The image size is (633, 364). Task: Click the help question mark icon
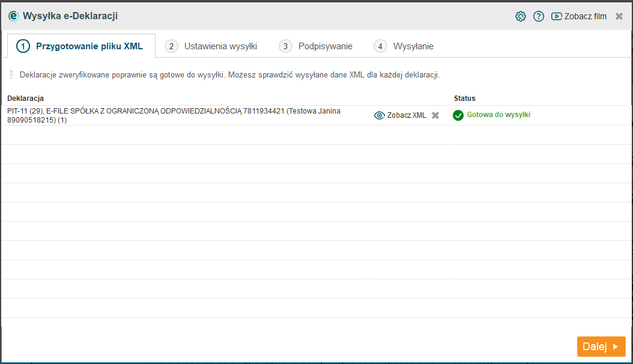click(x=539, y=16)
